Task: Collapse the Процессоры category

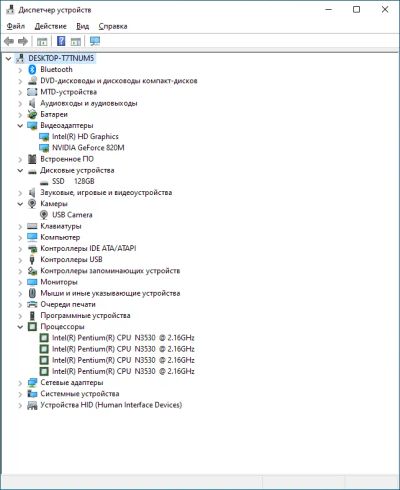Action: pyautogui.click(x=20, y=327)
